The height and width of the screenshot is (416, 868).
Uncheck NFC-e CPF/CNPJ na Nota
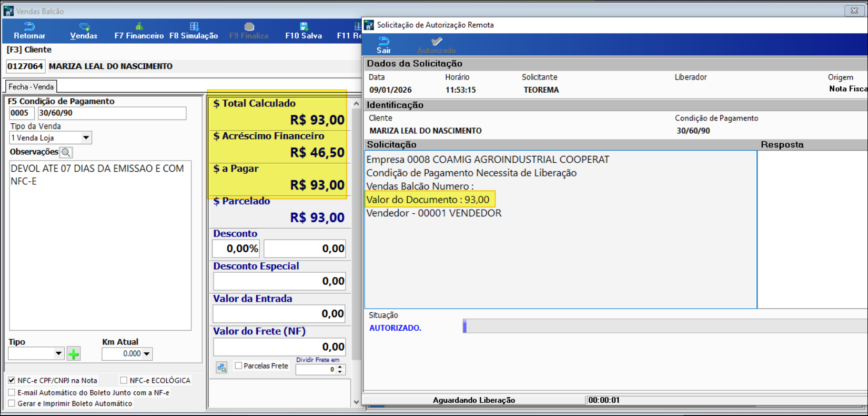[x=12, y=380]
